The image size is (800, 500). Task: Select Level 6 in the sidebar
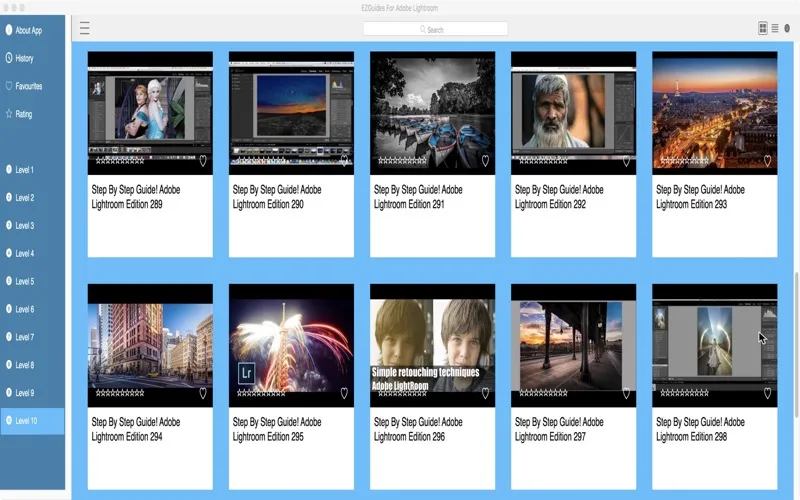[32, 309]
